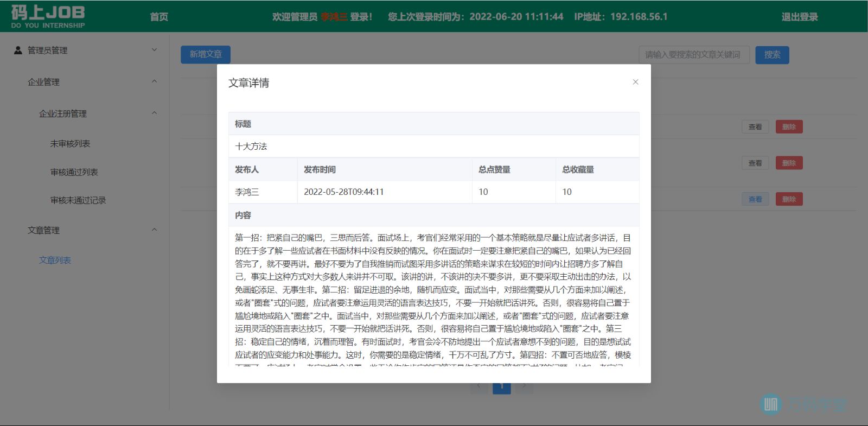Click the article title 十大方法
Viewport: 868px width, 426px height.
point(251,147)
